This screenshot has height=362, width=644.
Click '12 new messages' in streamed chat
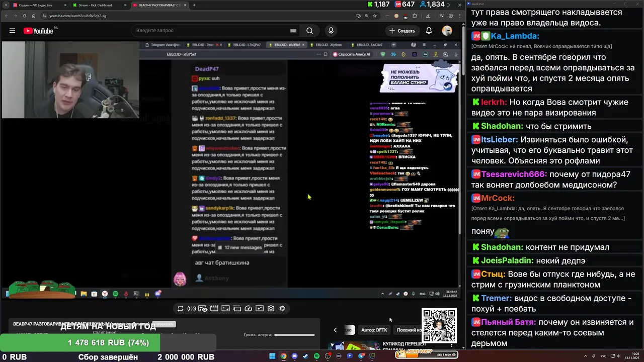[x=239, y=247]
